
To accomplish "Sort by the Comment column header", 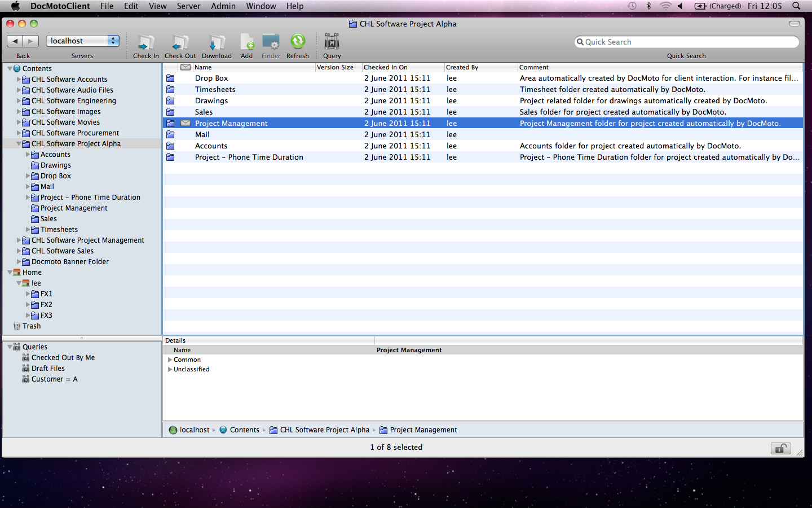I will pyautogui.click(x=660, y=67).
